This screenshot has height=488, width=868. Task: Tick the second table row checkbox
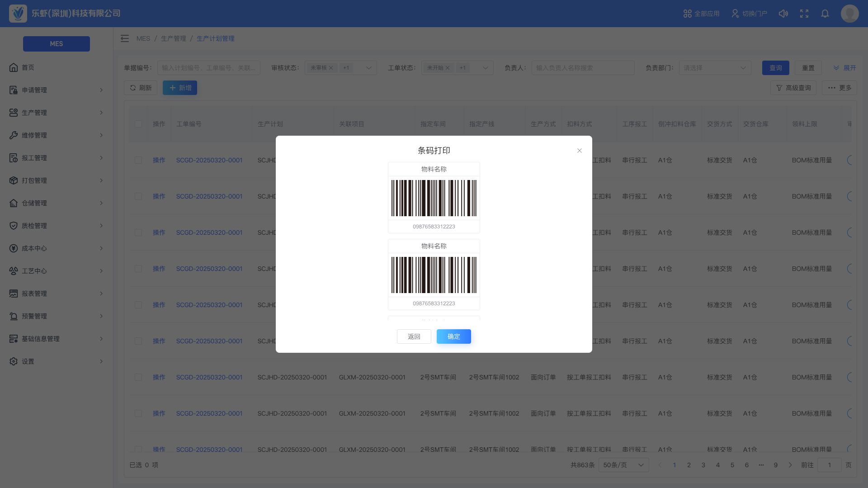pos(138,196)
